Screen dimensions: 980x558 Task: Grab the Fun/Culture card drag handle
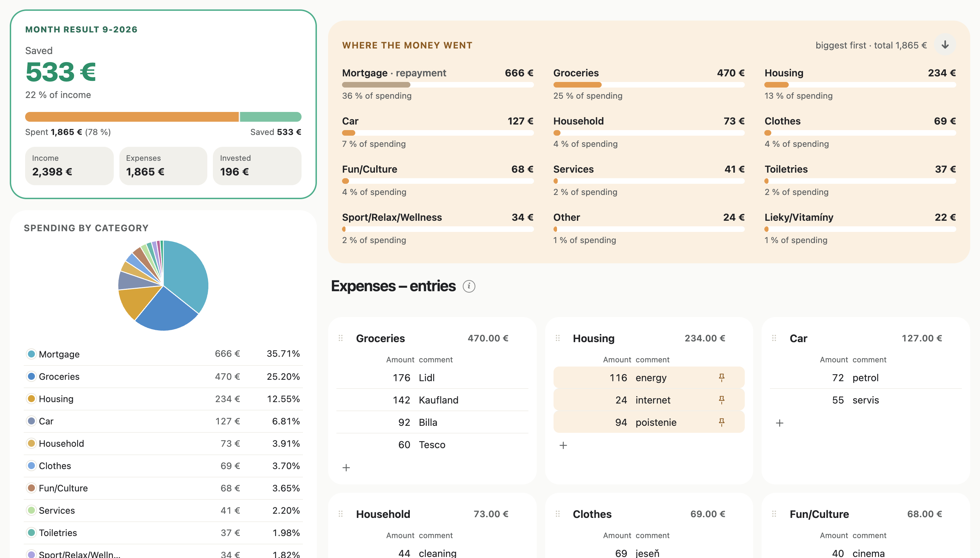pos(774,514)
